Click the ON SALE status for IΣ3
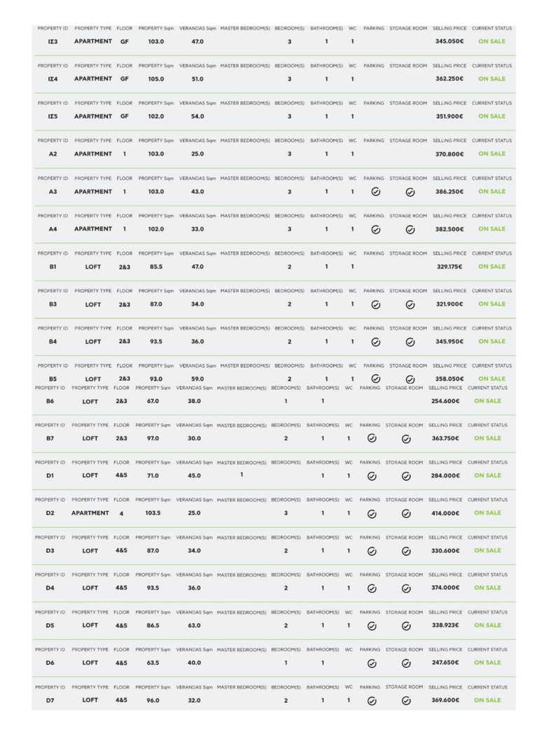Viewport: 535px width, 756px height. point(491,41)
